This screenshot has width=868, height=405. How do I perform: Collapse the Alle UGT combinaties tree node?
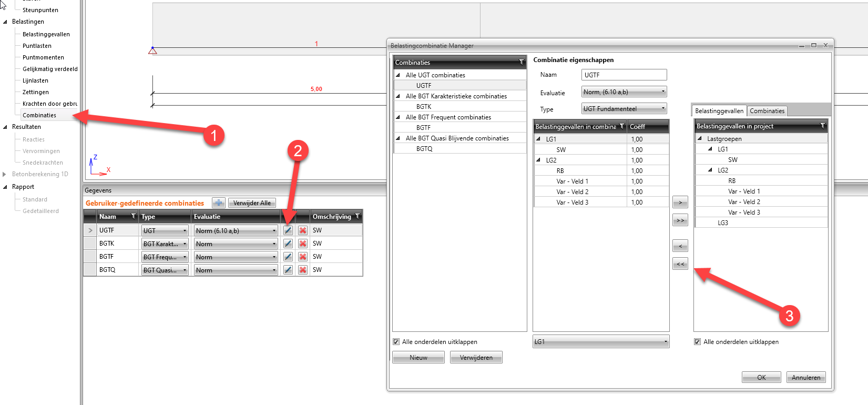398,75
